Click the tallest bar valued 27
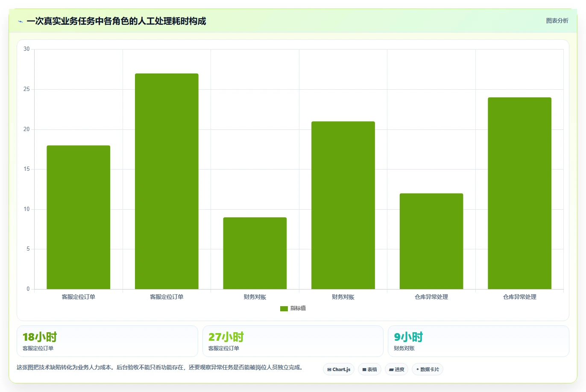This screenshot has width=586, height=392. [x=167, y=181]
